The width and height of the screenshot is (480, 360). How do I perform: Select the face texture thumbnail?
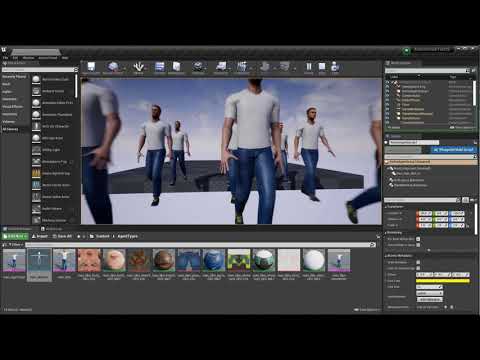coord(89,260)
